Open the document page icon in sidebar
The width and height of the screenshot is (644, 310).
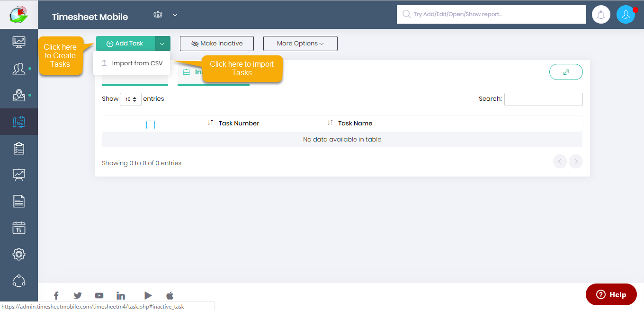[x=19, y=202]
